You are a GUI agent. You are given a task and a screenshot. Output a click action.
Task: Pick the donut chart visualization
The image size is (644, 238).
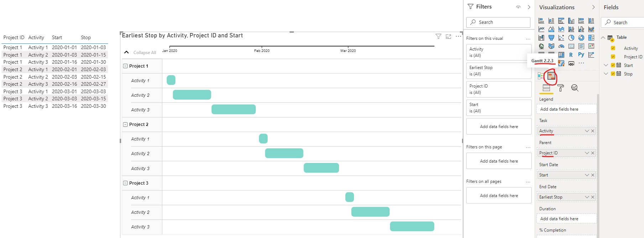[581, 38]
